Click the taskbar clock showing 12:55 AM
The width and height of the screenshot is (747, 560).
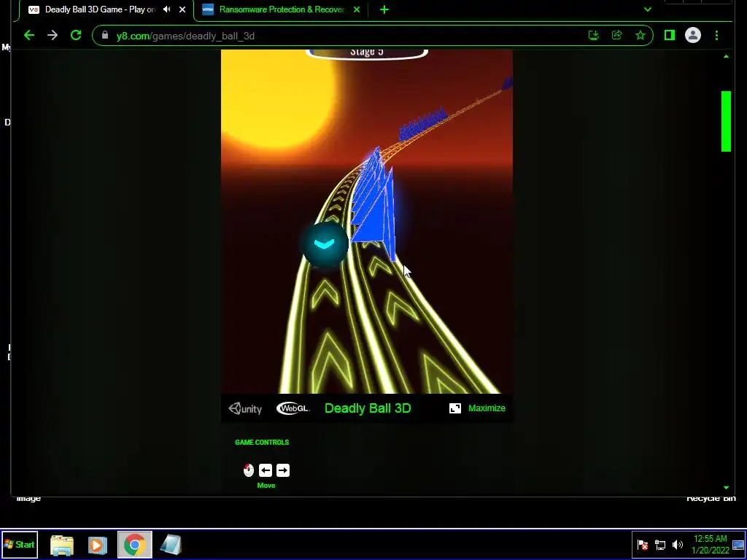711,544
